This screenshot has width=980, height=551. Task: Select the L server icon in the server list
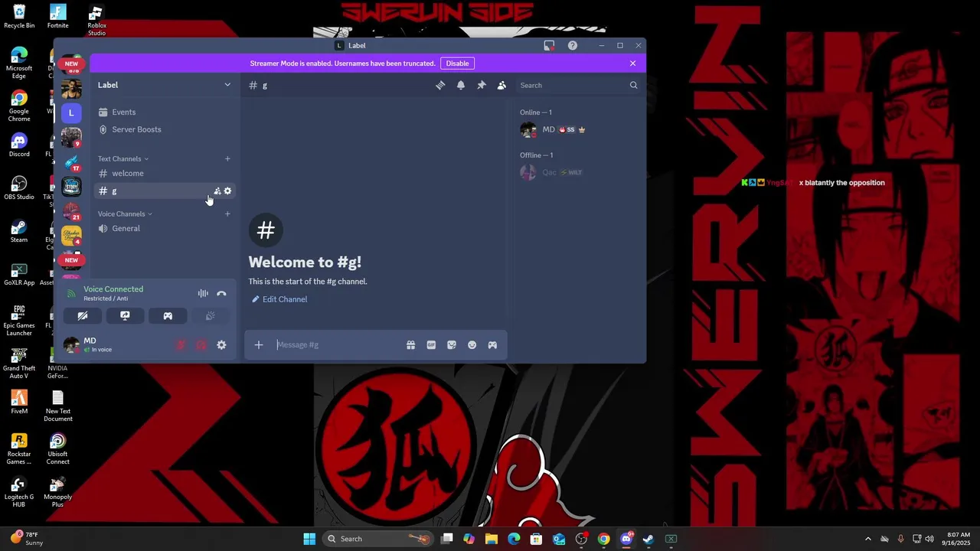[71, 112]
